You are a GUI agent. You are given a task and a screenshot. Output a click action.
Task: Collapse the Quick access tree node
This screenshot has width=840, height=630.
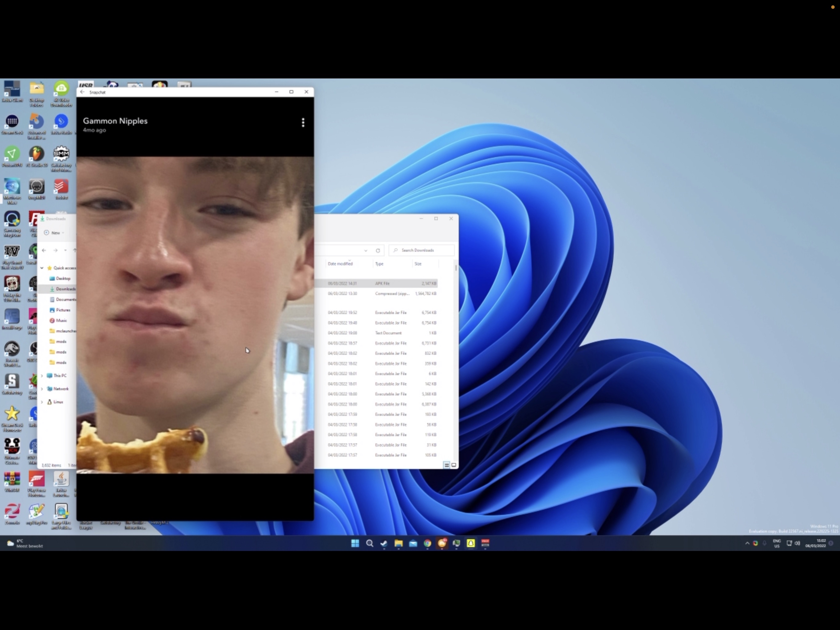coord(42,268)
